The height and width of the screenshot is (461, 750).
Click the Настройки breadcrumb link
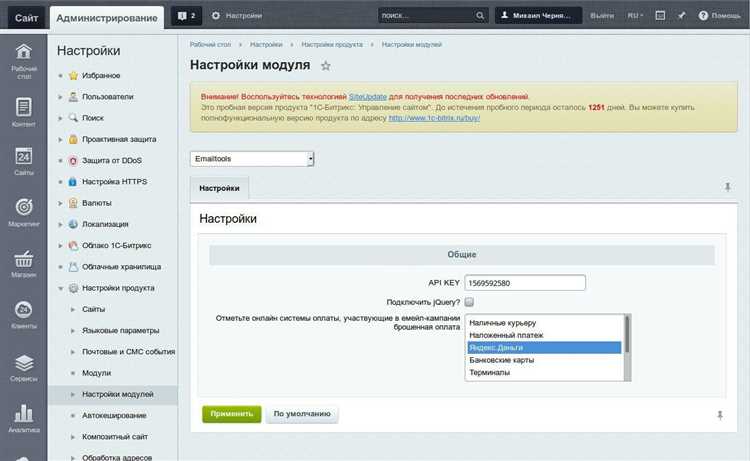pos(266,44)
